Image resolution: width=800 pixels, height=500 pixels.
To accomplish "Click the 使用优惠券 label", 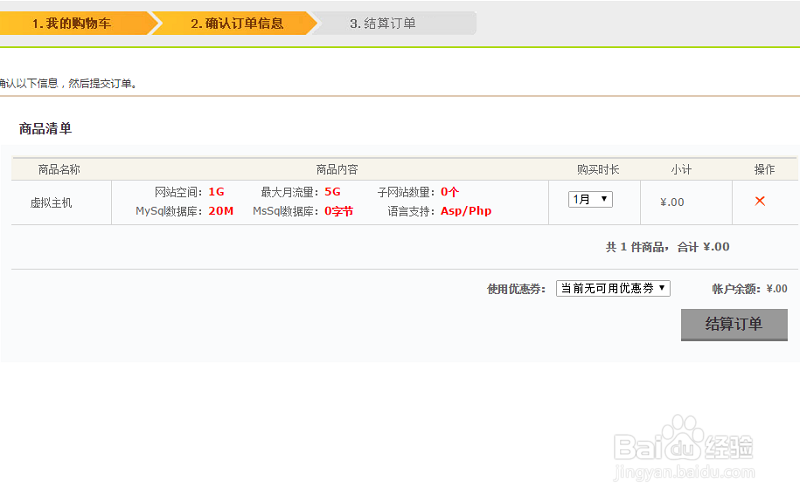I will tap(516, 289).
